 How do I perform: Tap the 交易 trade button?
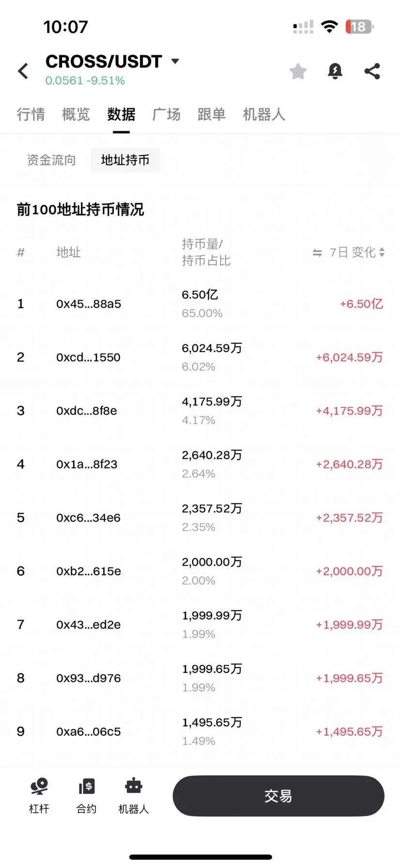coord(278,796)
